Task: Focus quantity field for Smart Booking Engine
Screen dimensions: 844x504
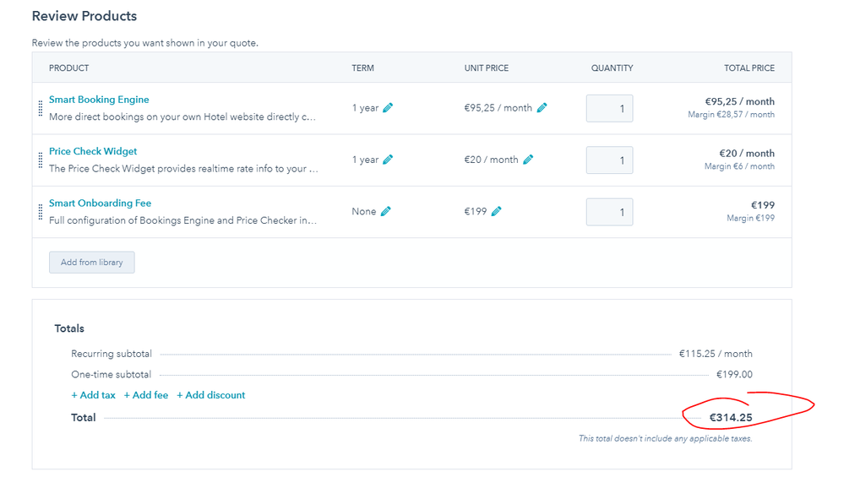Action: tap(609, 108)
